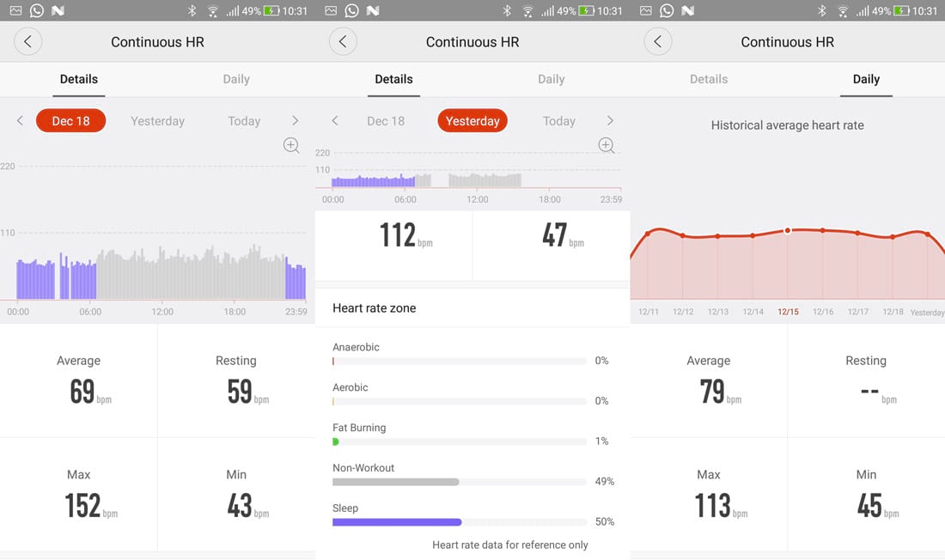This screenshot has width=945, height=560.
Task: Select the red Dec 18 date pill
Action: pyautogui.click(x=71, y=120)
